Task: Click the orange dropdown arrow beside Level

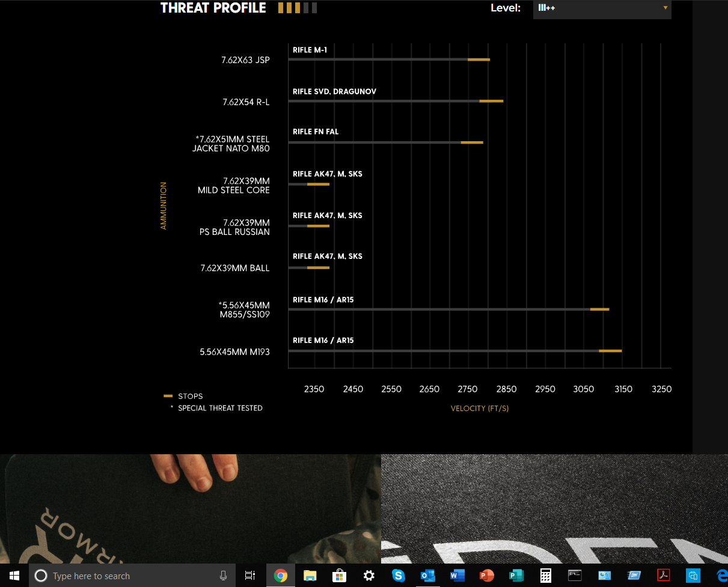Action: (x=665, y=8)
